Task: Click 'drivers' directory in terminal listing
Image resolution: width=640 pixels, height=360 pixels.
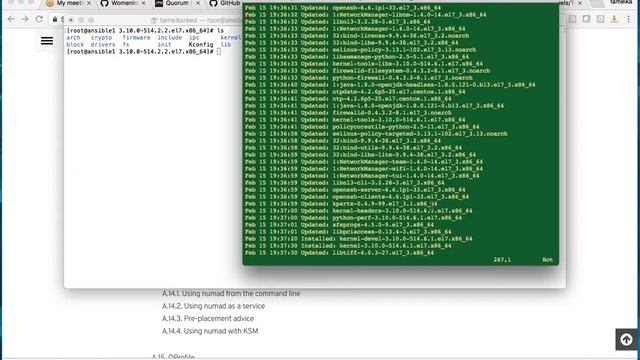Action: point(103,44)
